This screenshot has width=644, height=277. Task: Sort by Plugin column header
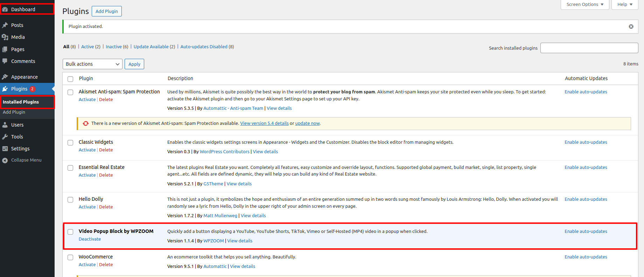(86, 79)
